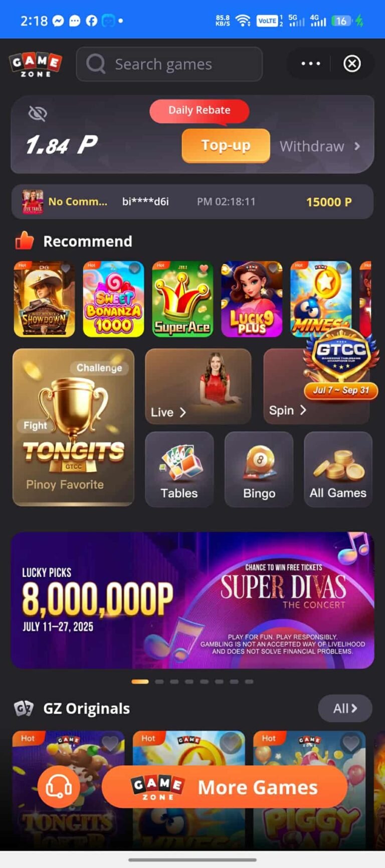Focus the Search games input field

(x=169, y=64)
